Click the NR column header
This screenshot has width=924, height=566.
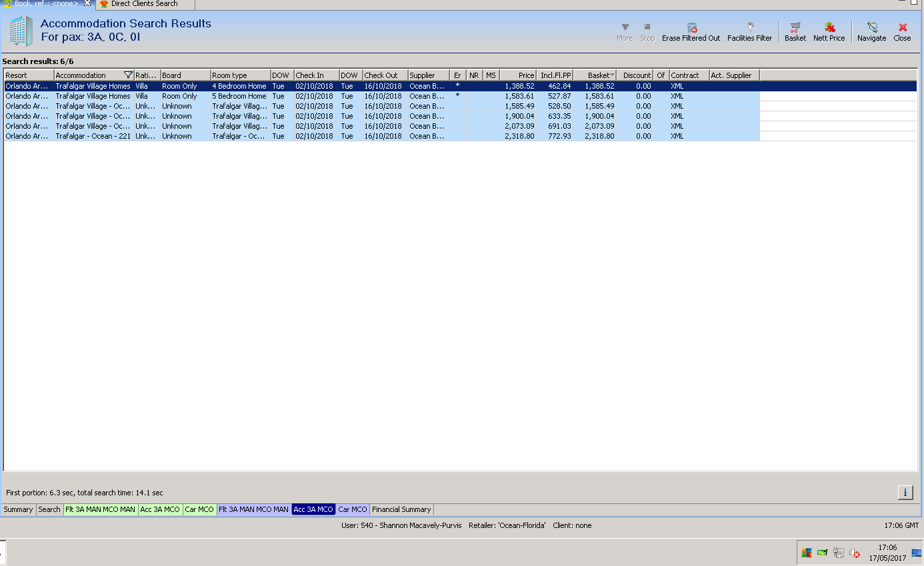tap(474, 75)
